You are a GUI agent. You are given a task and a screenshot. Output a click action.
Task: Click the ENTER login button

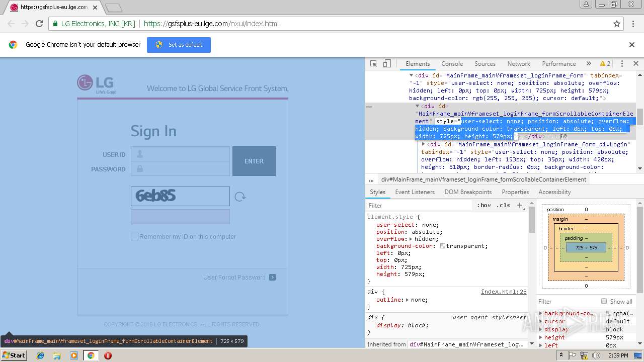(x=254, y=161)
